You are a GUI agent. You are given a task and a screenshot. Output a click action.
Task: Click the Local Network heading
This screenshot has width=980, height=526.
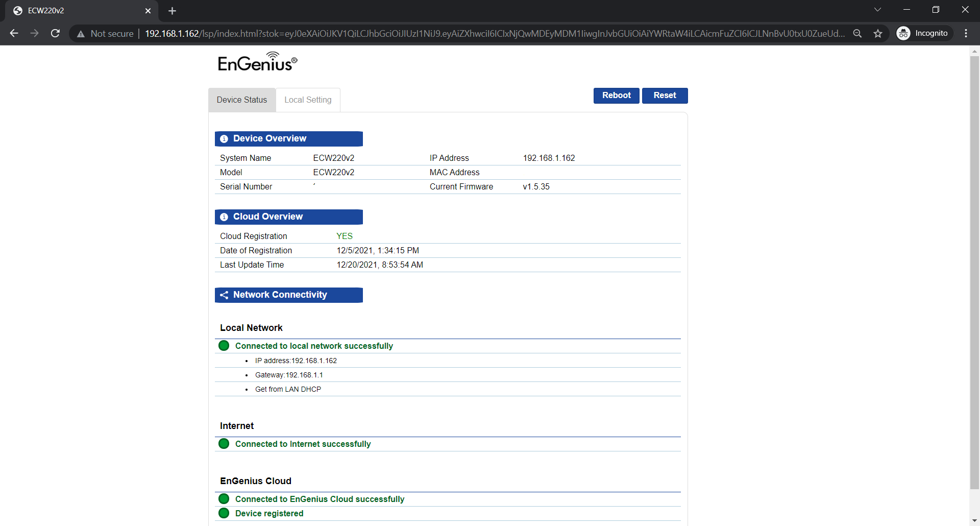click(x=251, y=328)
